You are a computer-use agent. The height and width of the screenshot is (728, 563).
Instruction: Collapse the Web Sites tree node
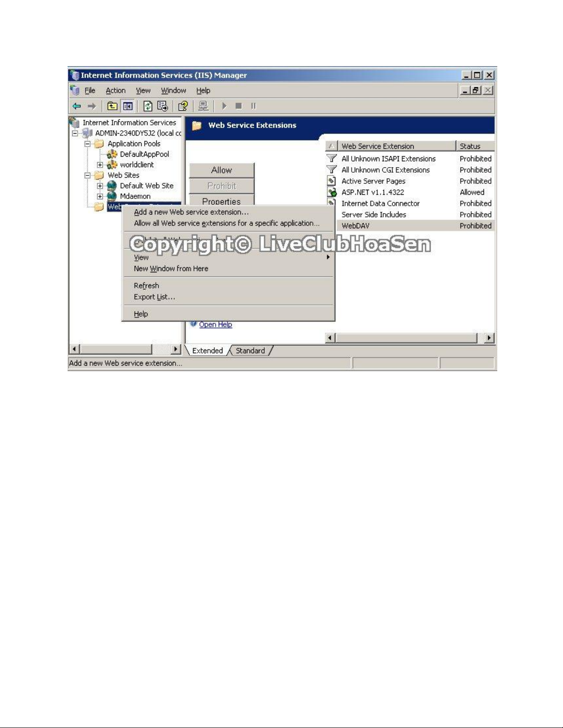(87, 175)
